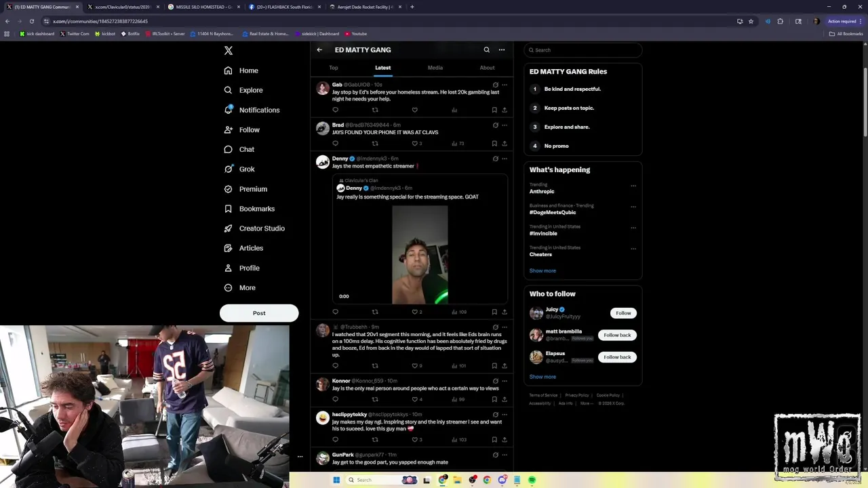
Task: Click the X logo in the sidebar
Action: 229,51
